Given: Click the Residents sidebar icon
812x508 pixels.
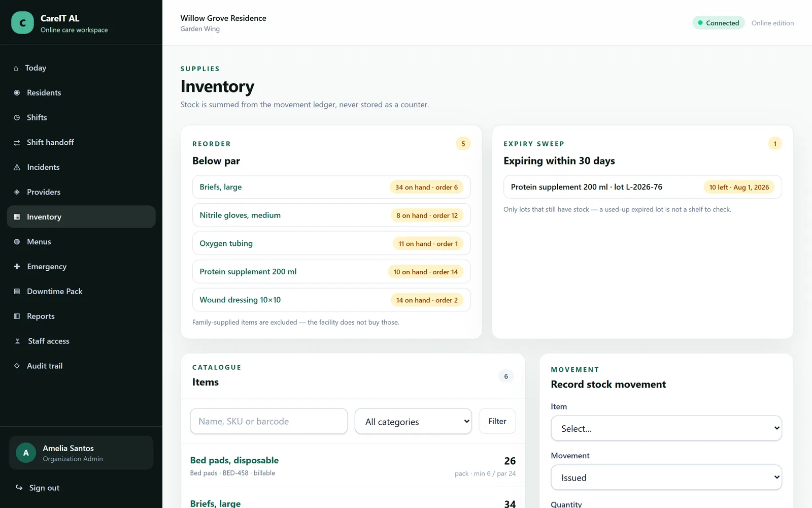Looking at the screenshot, I should click(17, 92).
